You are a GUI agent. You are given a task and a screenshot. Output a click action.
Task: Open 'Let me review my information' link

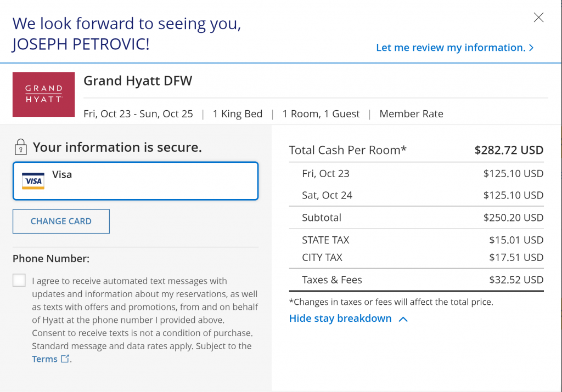coord(454,48)
